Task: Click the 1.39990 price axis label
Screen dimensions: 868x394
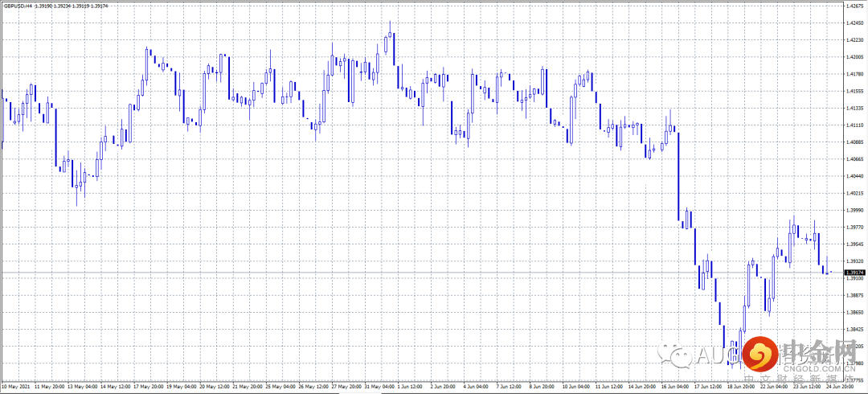Action: point(854,210)
